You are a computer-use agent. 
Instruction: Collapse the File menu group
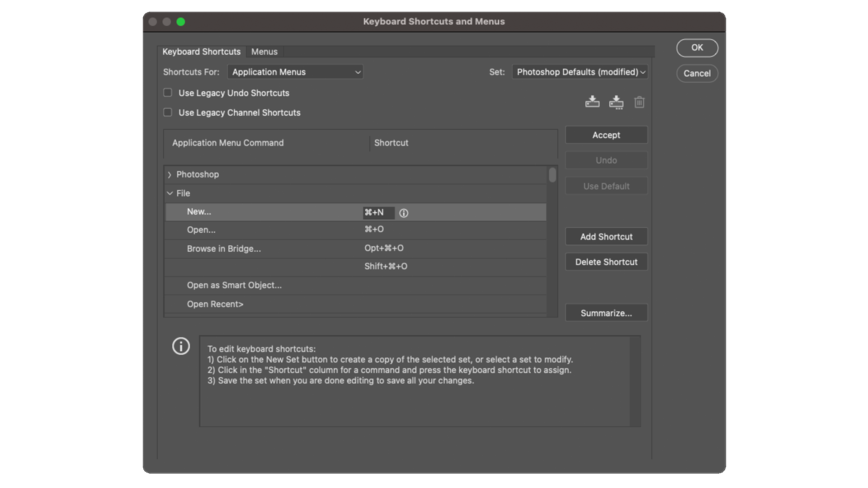(170, 193)
